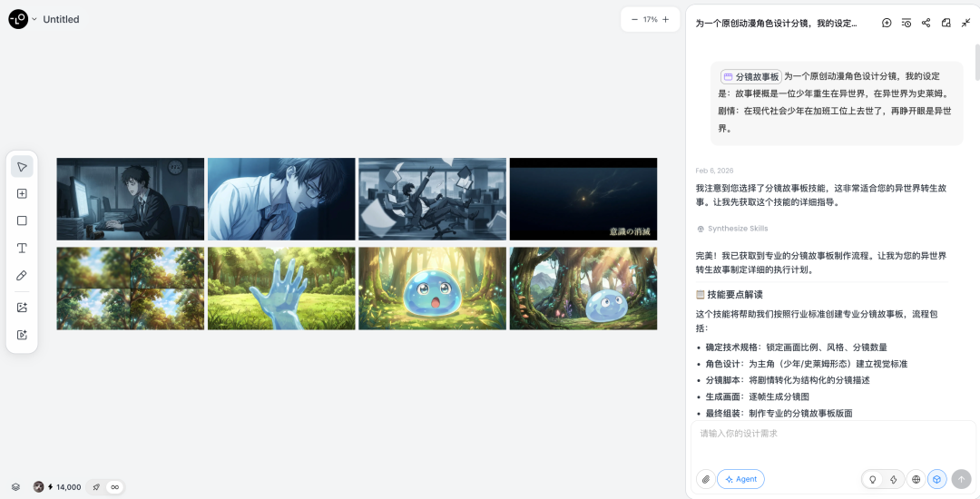Click the Feb 6, 2026 date label
The width and height of the screenshot is (980, 499).
click(714, 171)
